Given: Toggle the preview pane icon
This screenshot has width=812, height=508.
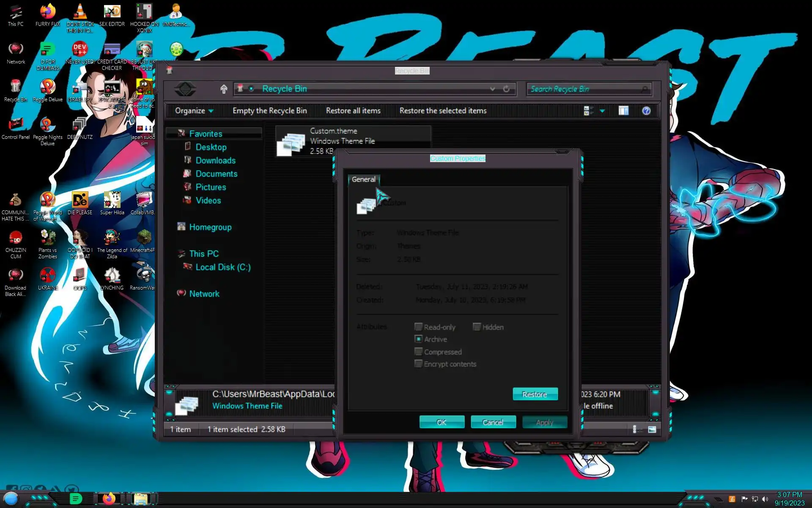Looking at the screenshot, I should pos(623,111).
